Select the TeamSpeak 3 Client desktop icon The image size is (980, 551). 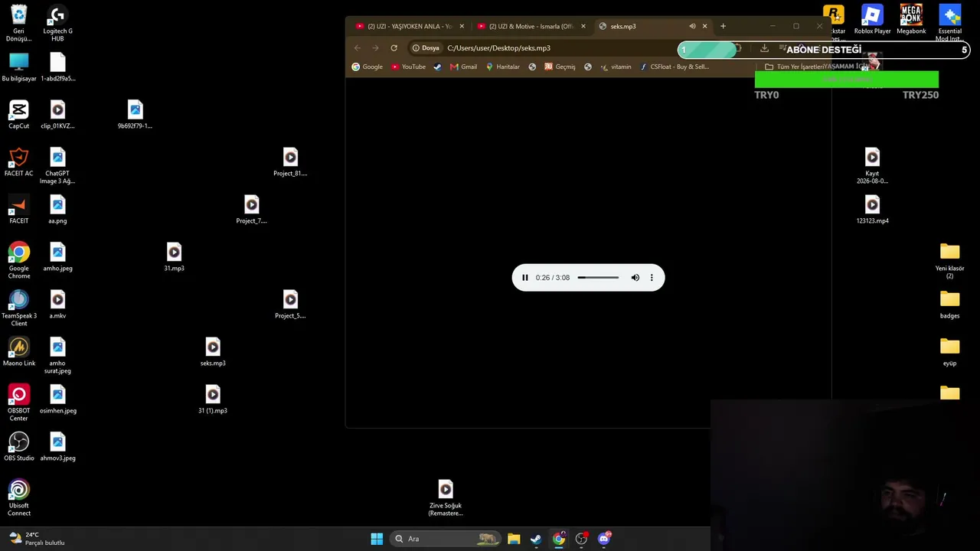(x=19, y=308)
